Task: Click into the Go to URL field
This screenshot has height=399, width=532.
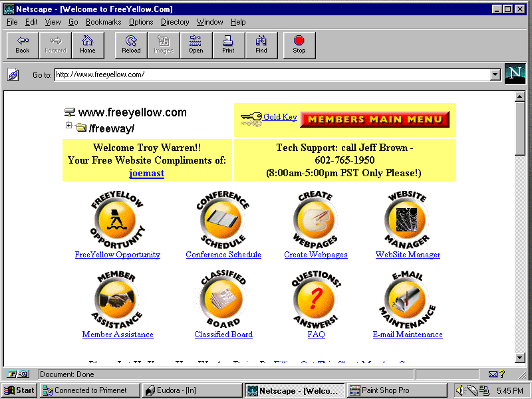Action: click(272, 74)
